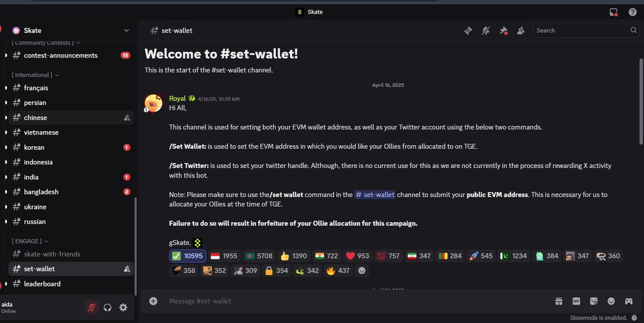Open the vietnamese channel

[71, 132]
